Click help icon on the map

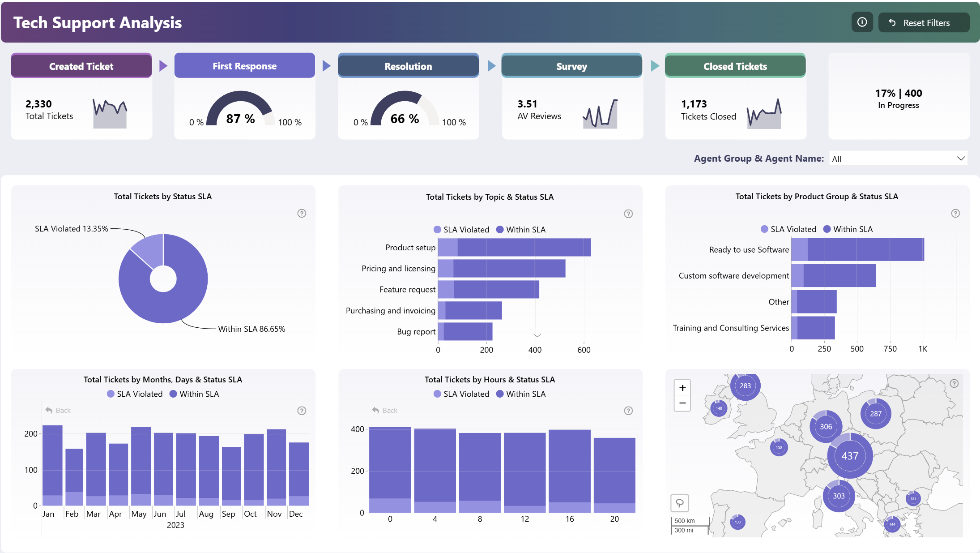tap(954, 384)
